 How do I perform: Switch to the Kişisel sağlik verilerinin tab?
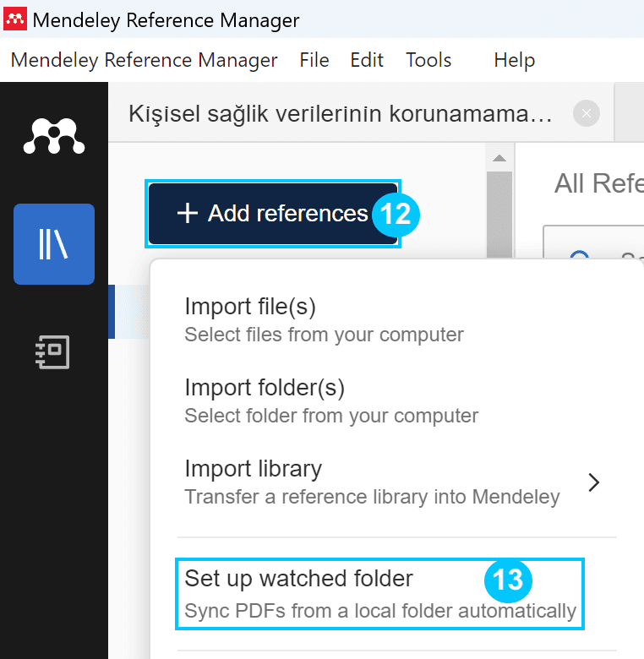(341, 113)
